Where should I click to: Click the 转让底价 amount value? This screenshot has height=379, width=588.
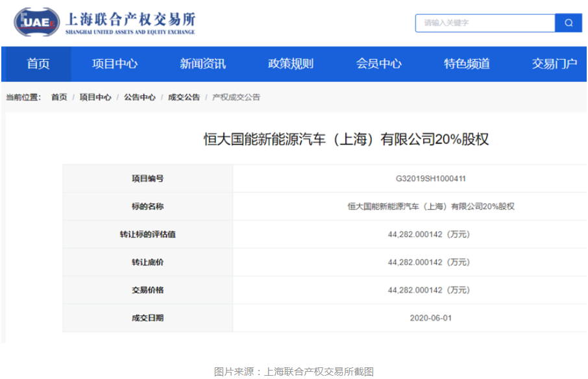428,262
